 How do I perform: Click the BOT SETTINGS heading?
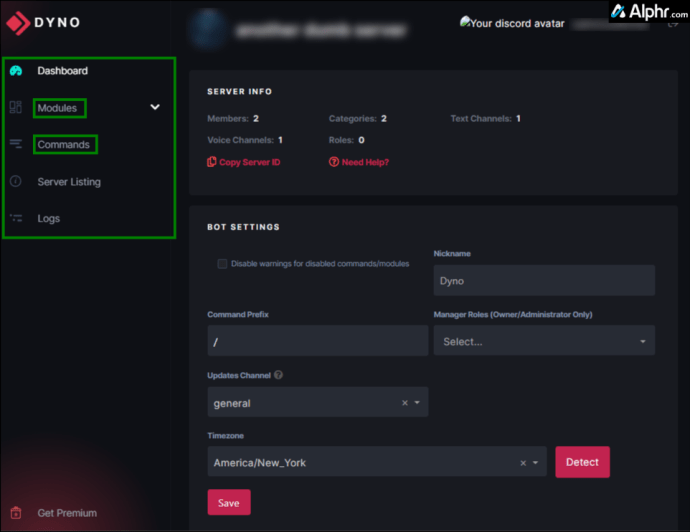243,227
